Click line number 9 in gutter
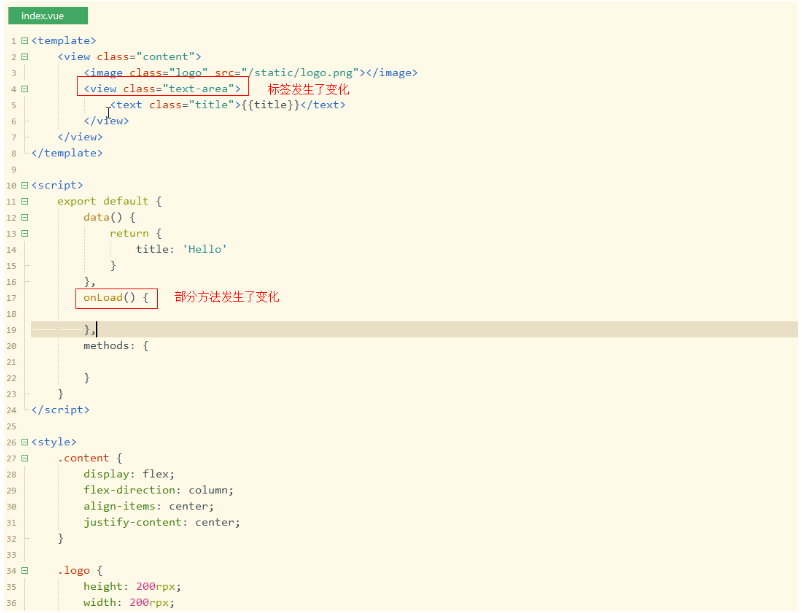The image size is (802, 613). click(x=14, y=169)
